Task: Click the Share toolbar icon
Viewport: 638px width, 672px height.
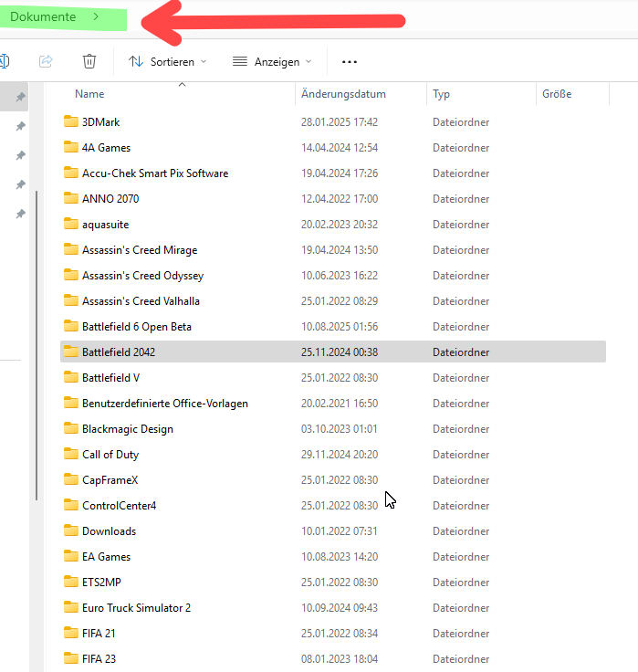Action: pos(46,61)
